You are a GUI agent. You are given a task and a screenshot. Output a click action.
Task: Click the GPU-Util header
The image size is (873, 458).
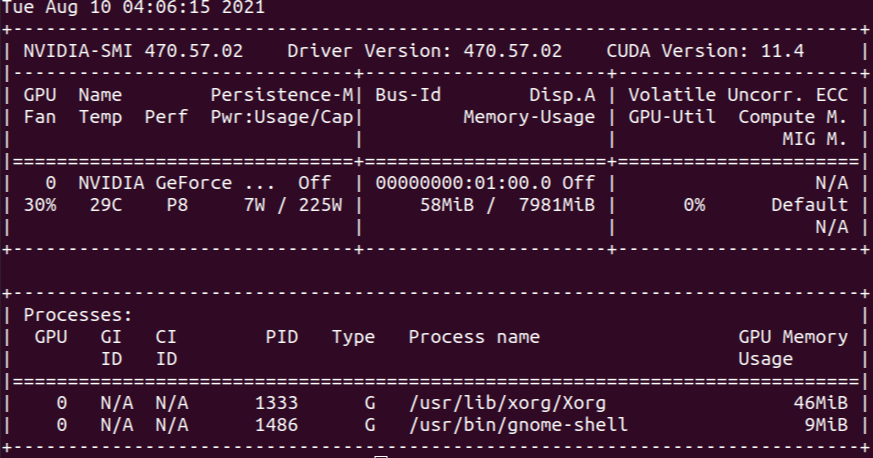point(672,117)
